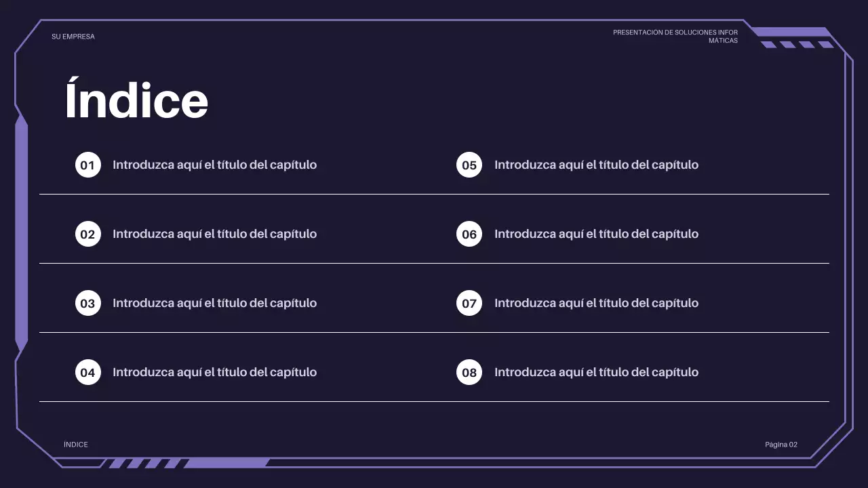Click the SU EMPRESA header text
Screen dimensions: 868x488
coord(73,37)
